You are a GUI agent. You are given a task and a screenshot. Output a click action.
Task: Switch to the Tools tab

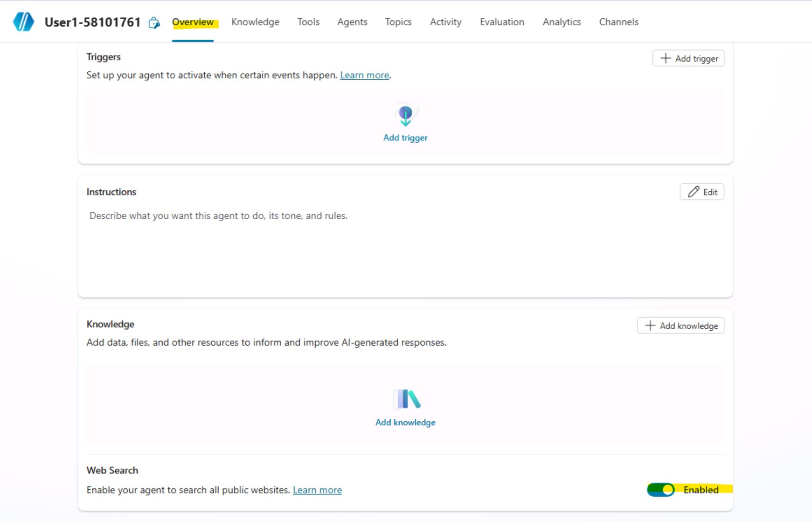[x=308, y=22]
